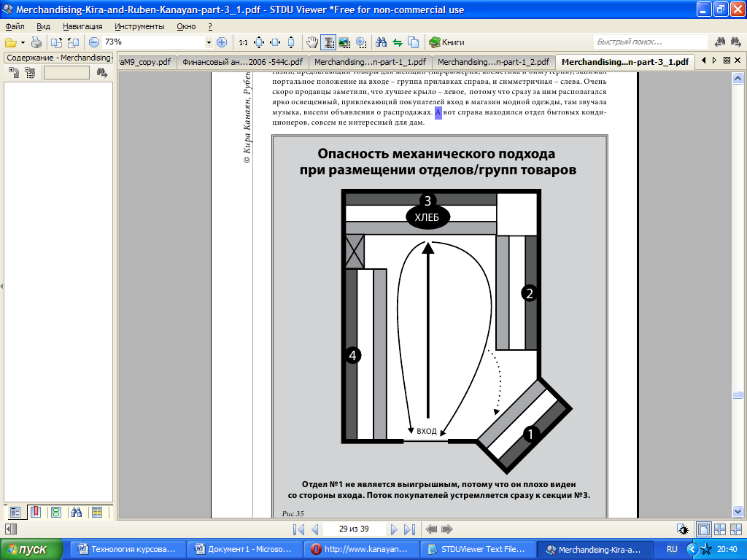Select the Select Image tool
The height and width of the screenshot is (560, 747).
click(x=344, y=42)
